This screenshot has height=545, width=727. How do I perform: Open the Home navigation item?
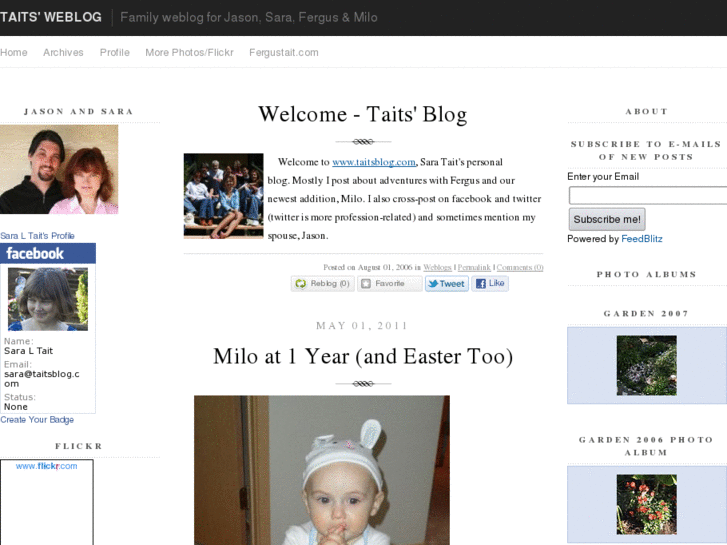click(14, 52)
